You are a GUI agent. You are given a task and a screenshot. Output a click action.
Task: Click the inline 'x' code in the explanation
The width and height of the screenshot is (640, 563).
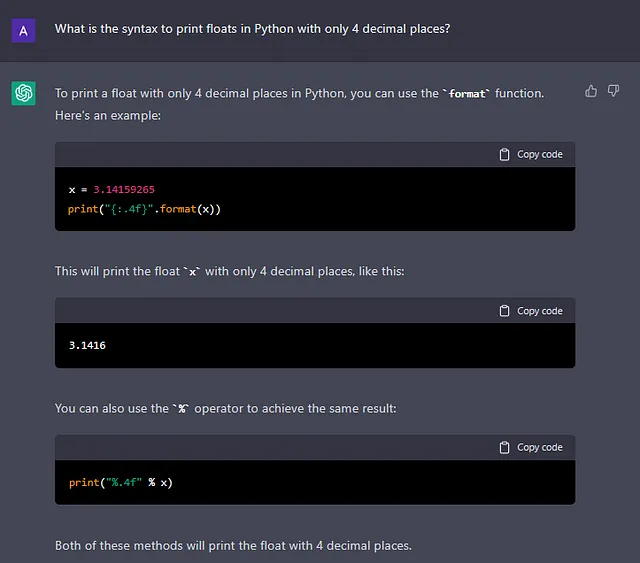pyautogui.click(x=192, y=272)
